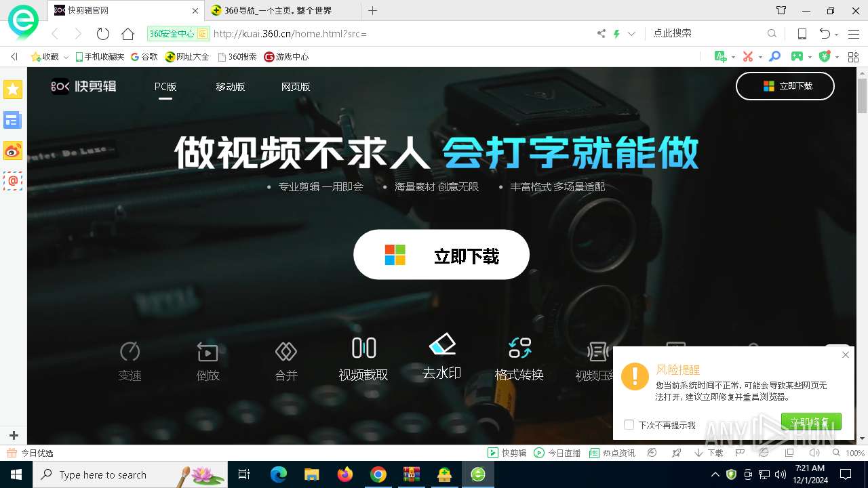Open the 游戏中心 bookmark link

tap(286, 57)
